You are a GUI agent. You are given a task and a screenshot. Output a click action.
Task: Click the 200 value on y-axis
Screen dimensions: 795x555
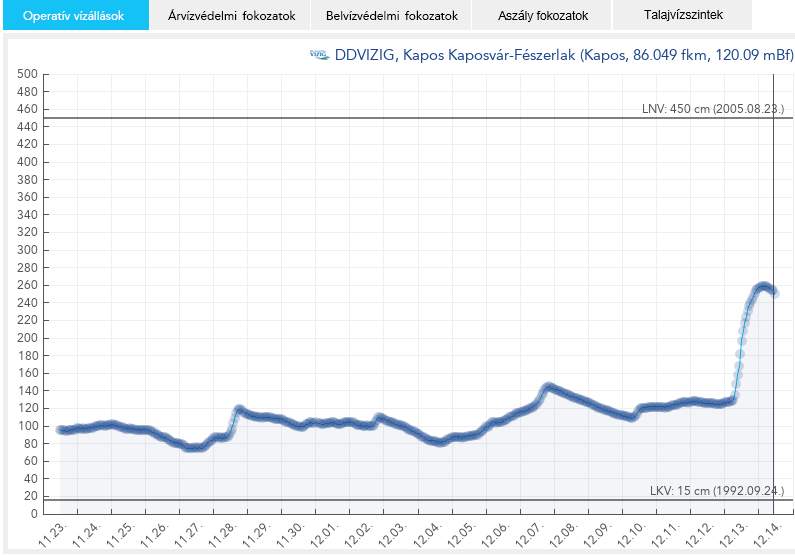point(26,338)
